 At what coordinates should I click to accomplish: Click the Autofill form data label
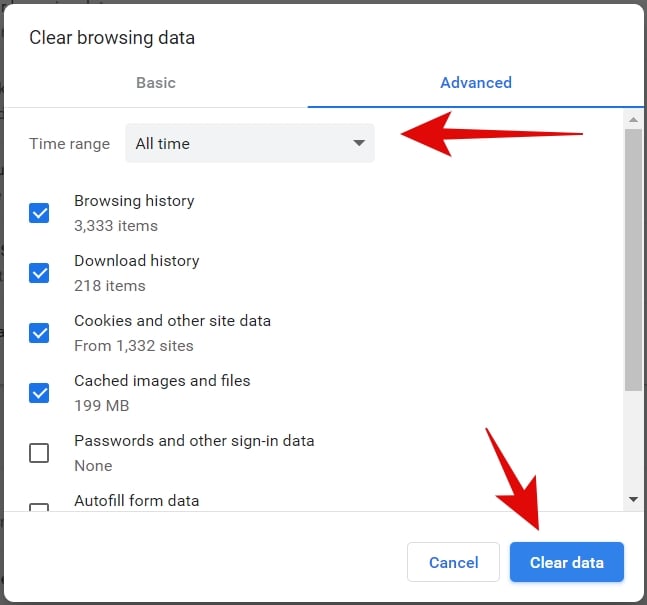tap(137, 501)
